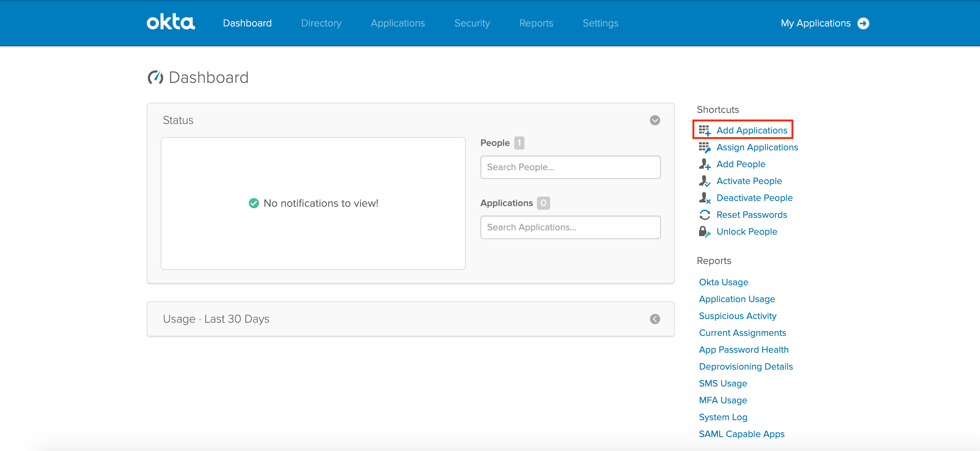Open SAML Capable Apps report
Viewport: 980px width, 451px height.
(x=742, y=434)
